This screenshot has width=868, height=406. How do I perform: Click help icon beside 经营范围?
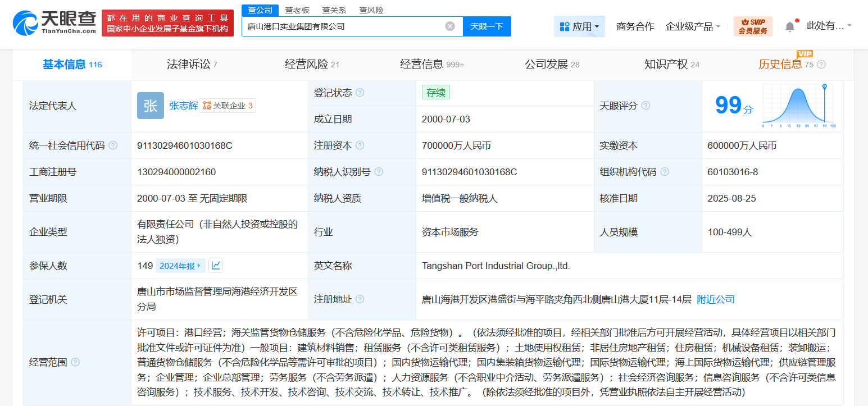[x=75, y=362]
